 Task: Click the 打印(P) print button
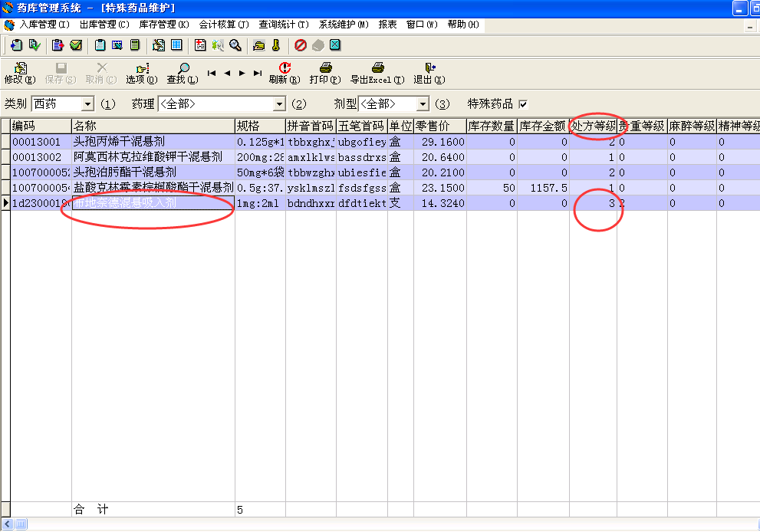325,73
